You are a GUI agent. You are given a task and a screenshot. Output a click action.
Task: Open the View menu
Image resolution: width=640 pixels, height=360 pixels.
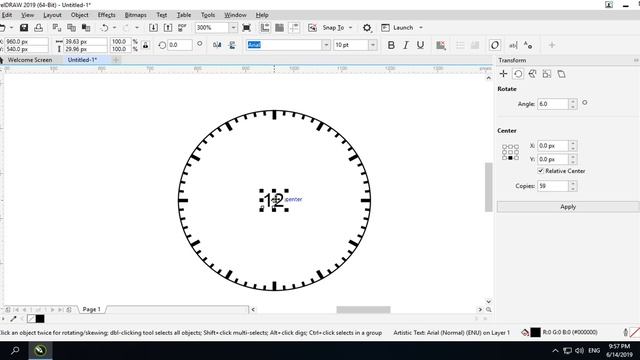click(x=27, y=15)
